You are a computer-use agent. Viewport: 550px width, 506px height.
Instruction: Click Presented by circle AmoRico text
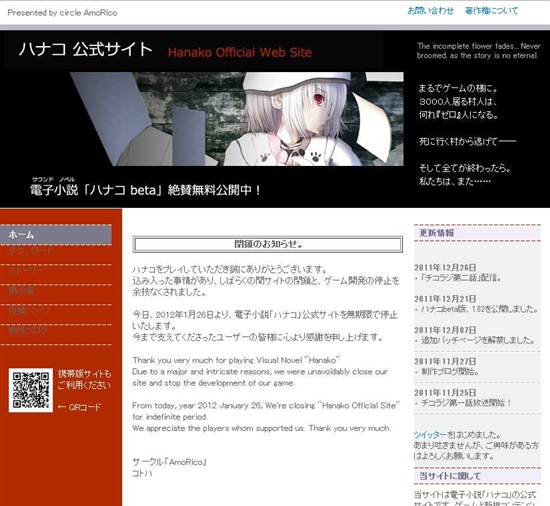click(62, 13)
